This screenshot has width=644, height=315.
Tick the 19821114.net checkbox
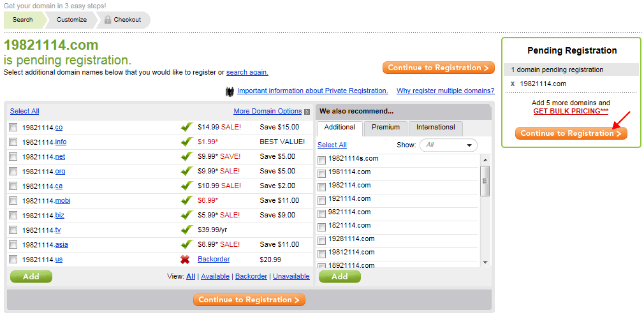pyautogui.click(x=13, y=156)
